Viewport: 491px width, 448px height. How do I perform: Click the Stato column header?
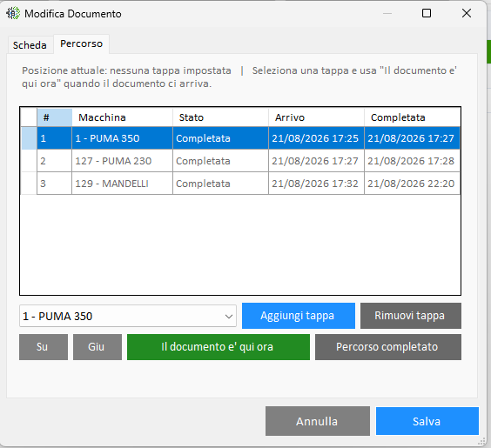point(220,117)
